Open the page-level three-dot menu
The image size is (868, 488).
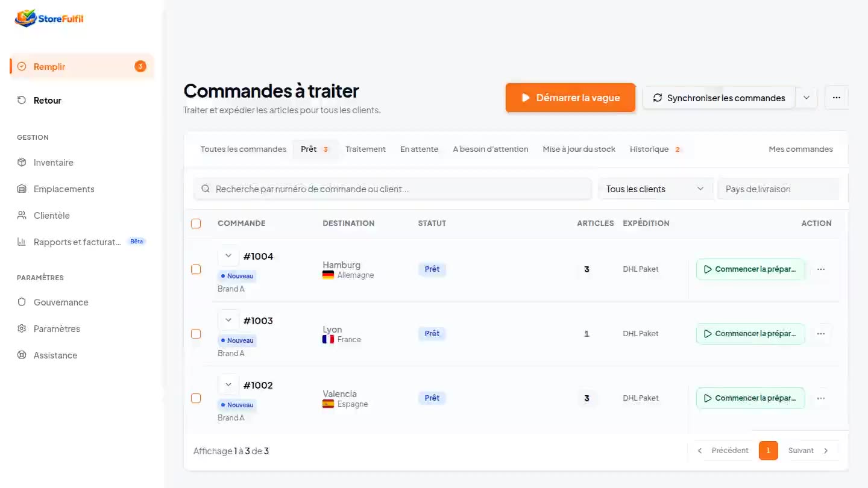coord(837,98)
